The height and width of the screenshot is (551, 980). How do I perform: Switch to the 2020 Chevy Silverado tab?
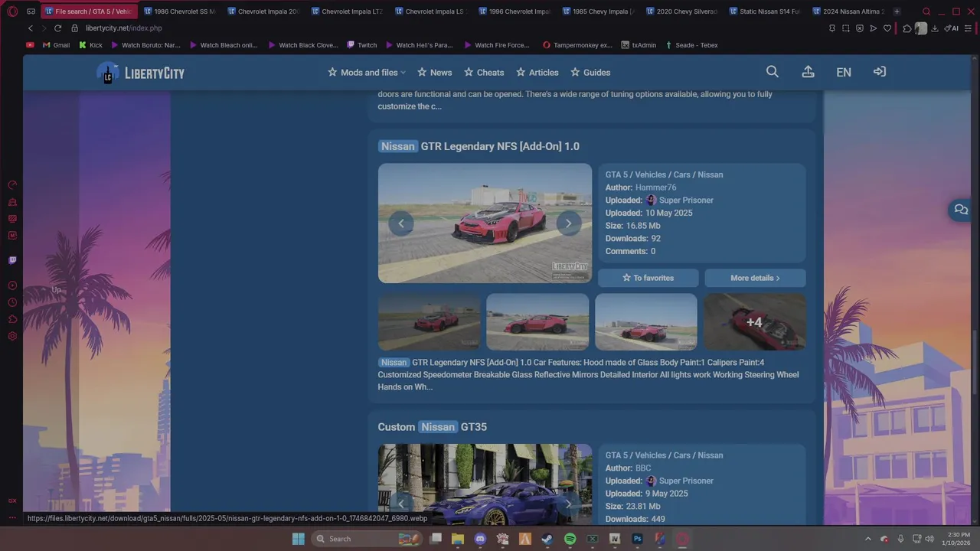click(683, 11)
